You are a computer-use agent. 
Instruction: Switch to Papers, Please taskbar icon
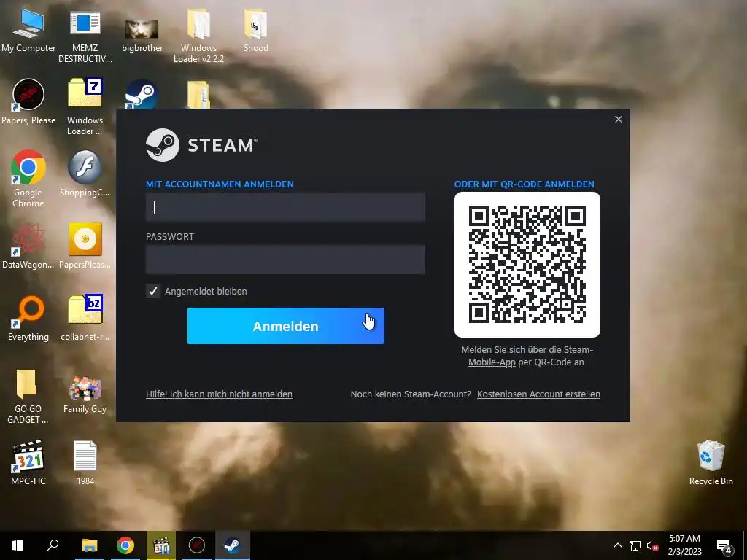pos(197,545)
